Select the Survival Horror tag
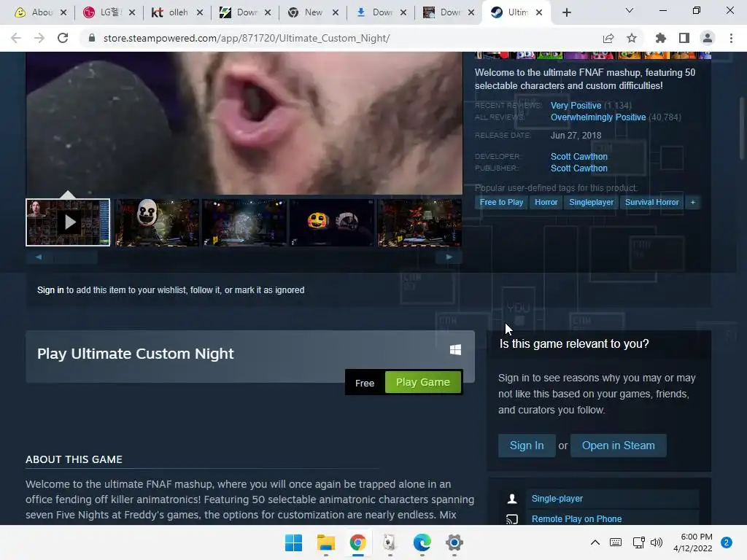The image size is (747, 560). (x=651, y=203)
